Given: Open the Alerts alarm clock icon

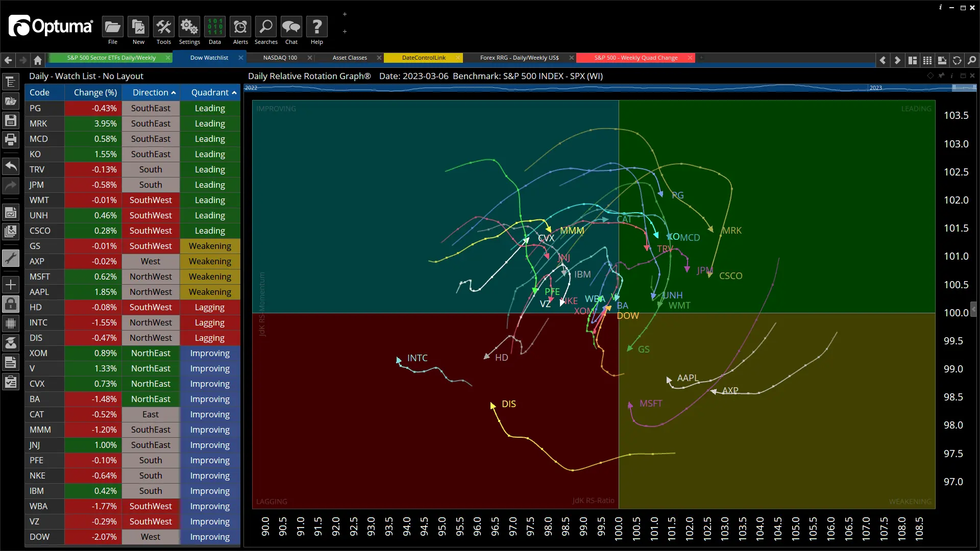Looking at the screenshot, I should coord(240,27).
